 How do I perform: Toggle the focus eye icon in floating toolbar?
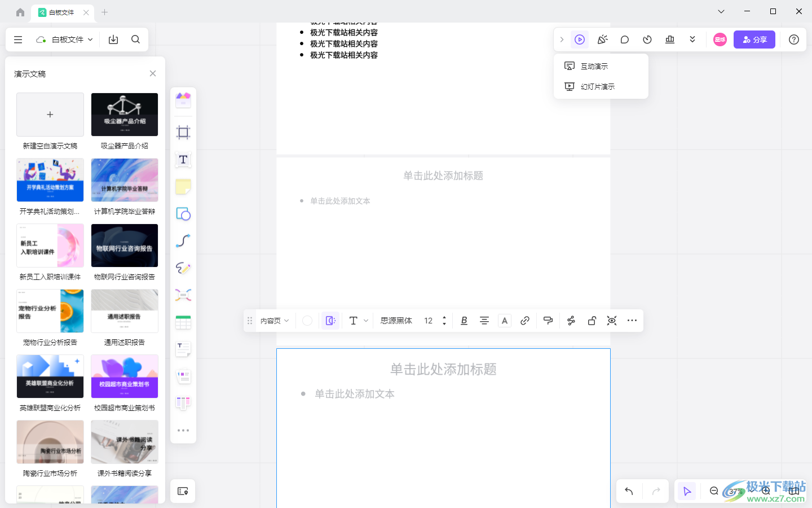point(612,321)
